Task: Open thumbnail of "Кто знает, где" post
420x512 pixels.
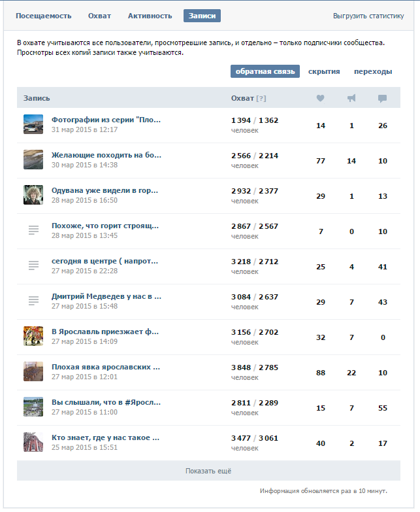Action: (x=33, y=442)
